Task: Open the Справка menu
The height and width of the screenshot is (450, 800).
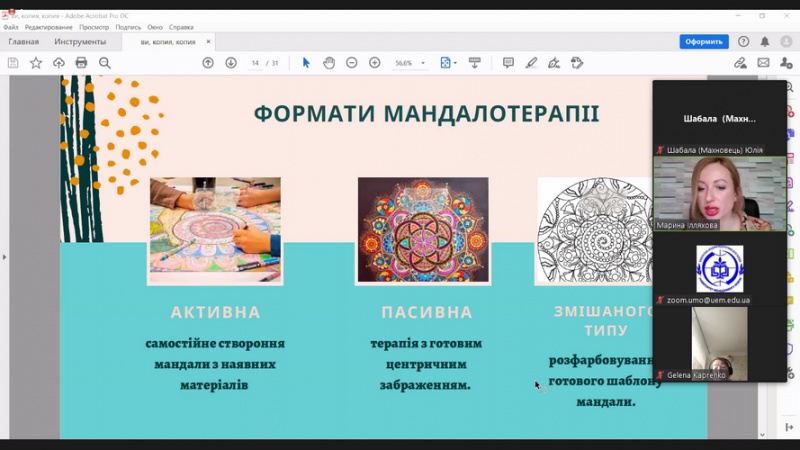Action: 181,27
